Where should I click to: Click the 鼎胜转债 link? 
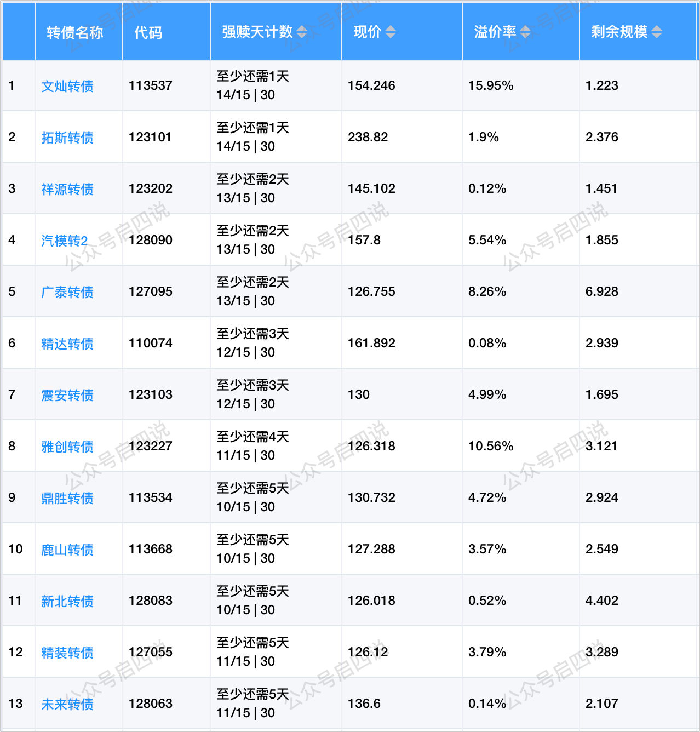[x=67, y=498]
